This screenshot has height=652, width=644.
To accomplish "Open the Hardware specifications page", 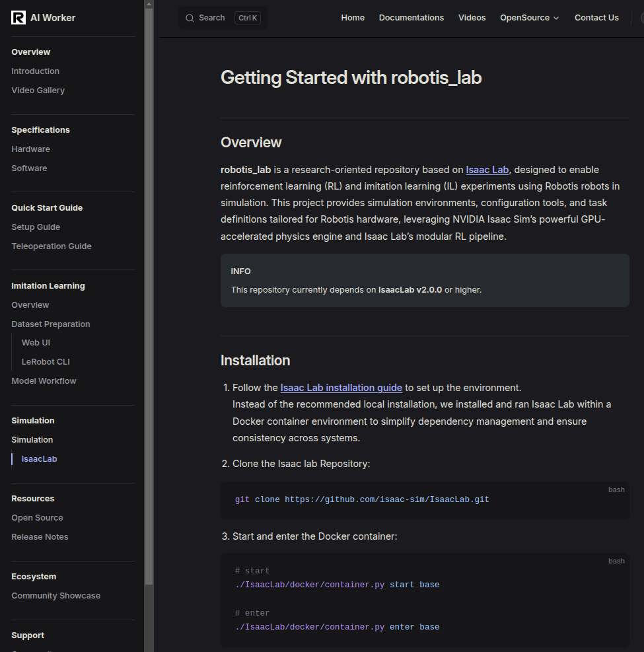I will point(30,149).
